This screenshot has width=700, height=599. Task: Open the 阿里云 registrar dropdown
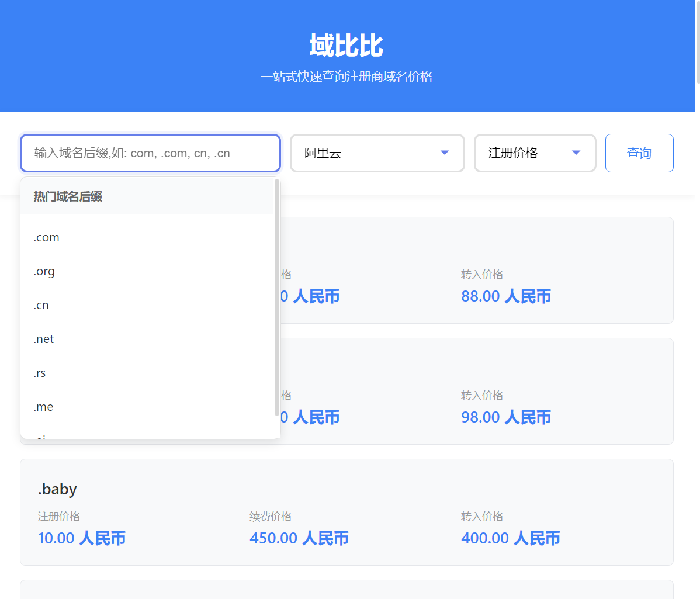coord(377,153)
